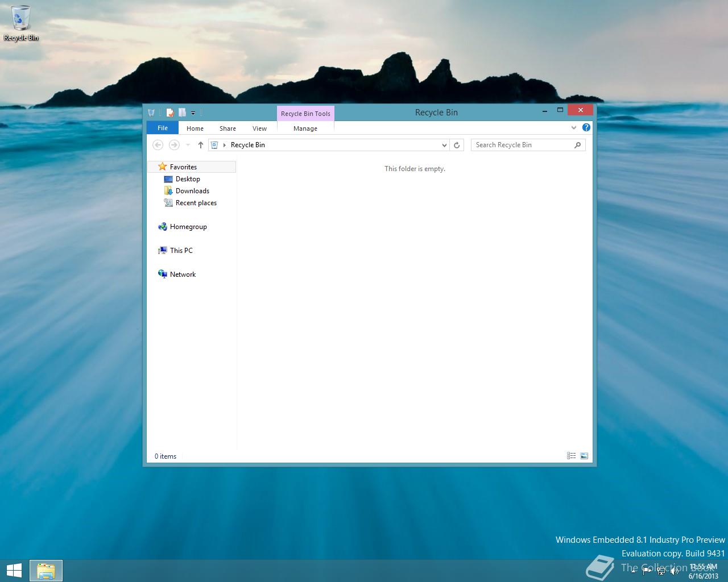
Task: Click the search magnifier icon
Action: coord(577,145)
